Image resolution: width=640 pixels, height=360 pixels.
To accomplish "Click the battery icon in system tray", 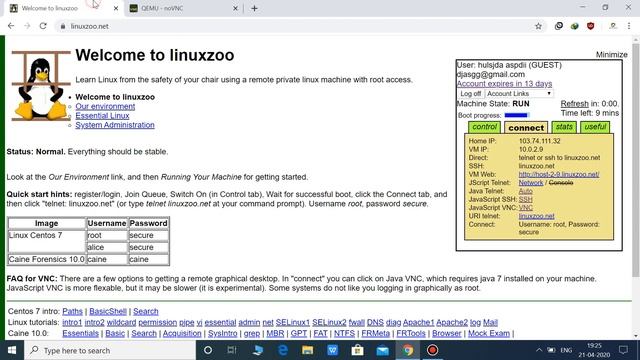I will pos(551,350).
